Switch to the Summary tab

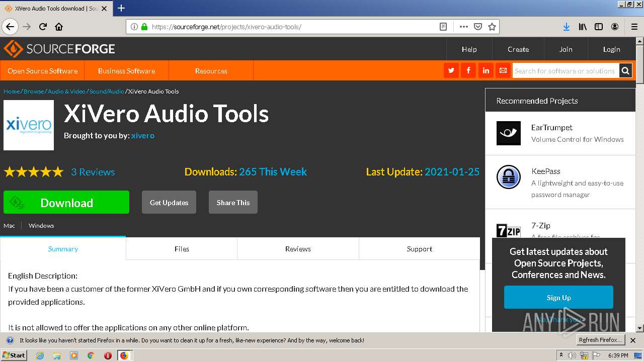point(63,248)
